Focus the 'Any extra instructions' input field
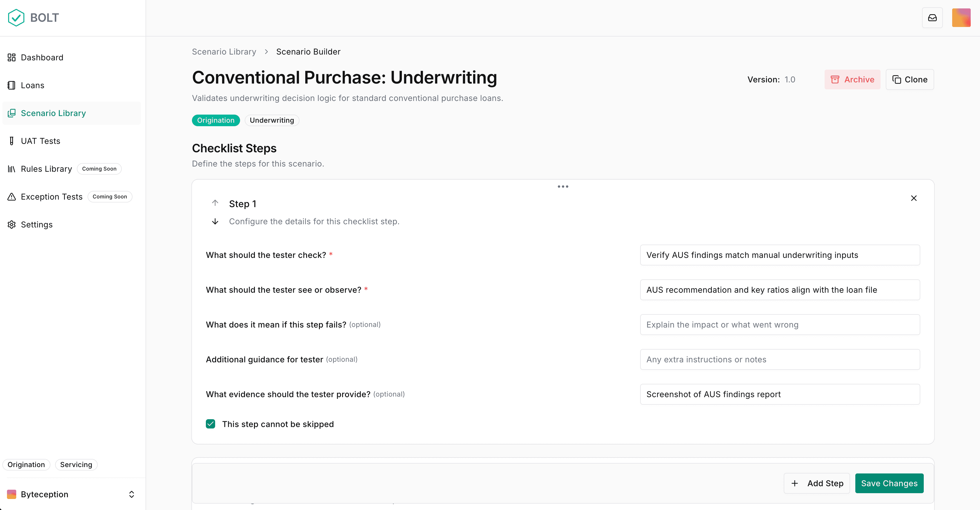The height and width of the screenshot is (510, 980). tap(780, 360)
